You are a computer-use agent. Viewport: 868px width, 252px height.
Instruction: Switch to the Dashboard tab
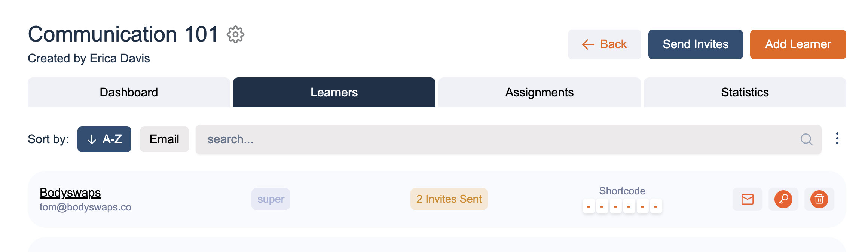pos(129,92)
